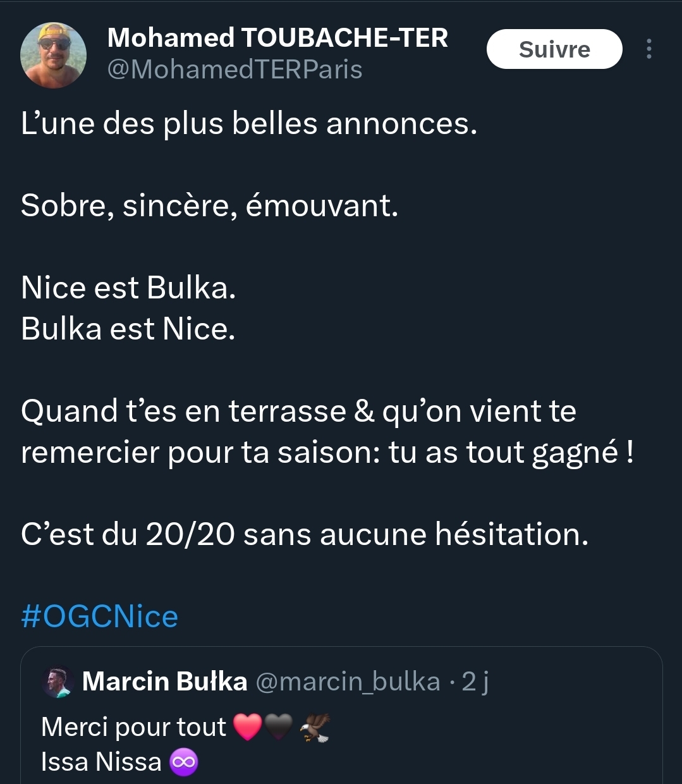
Task: Click Marcin Bułka's small avatar icon
Action: point(58,682)
